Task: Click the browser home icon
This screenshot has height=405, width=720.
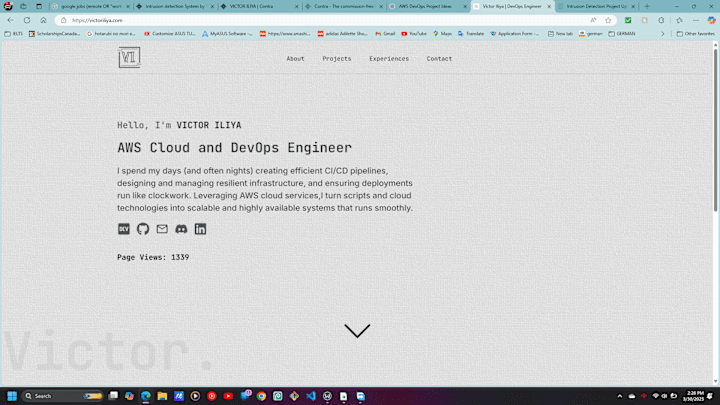Action: coord(43,20)
